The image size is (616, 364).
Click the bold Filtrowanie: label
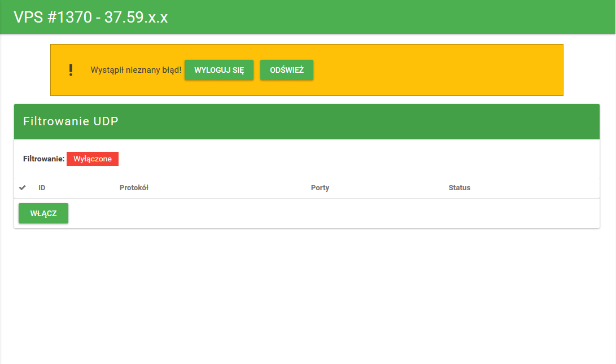[43, 159]
